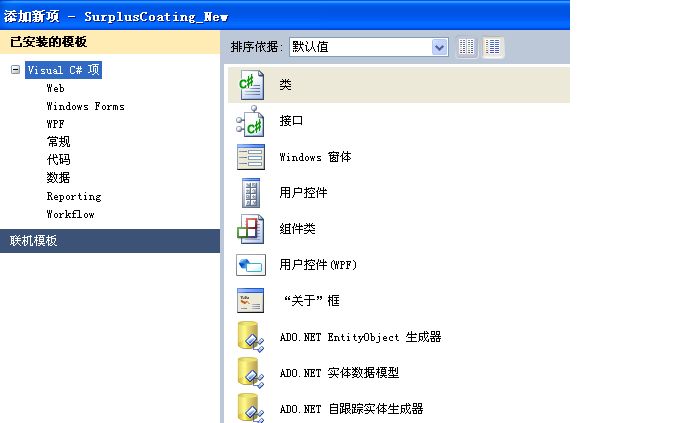
Task: Select ADO.NET 实体数据模型 label
Action: coord(339,373)
